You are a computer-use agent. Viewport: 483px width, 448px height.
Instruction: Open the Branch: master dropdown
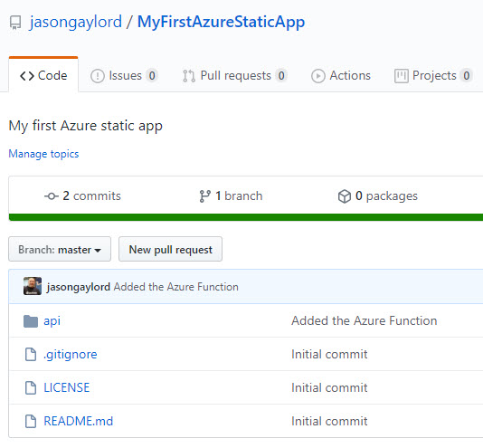coord(60,249)
